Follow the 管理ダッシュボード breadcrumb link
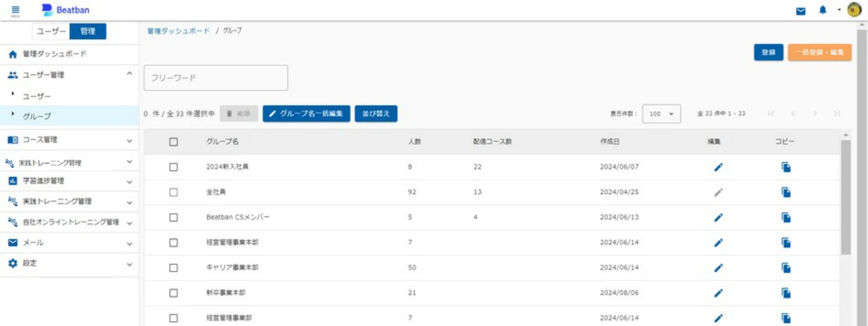The width and height of the screenshot is (868, 326). pyautogui.click(x=178, y=31)
